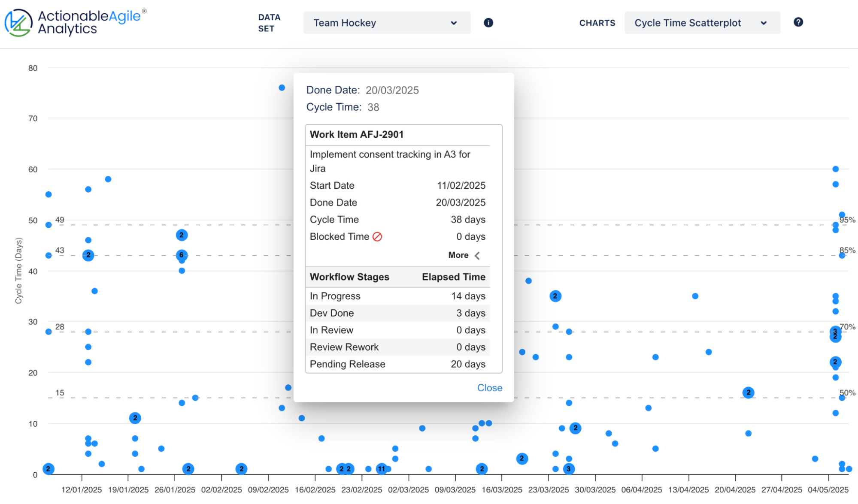This screenshot has height=504, width=858.
Task: Click the 50% percentile line label
Action: 847,392
